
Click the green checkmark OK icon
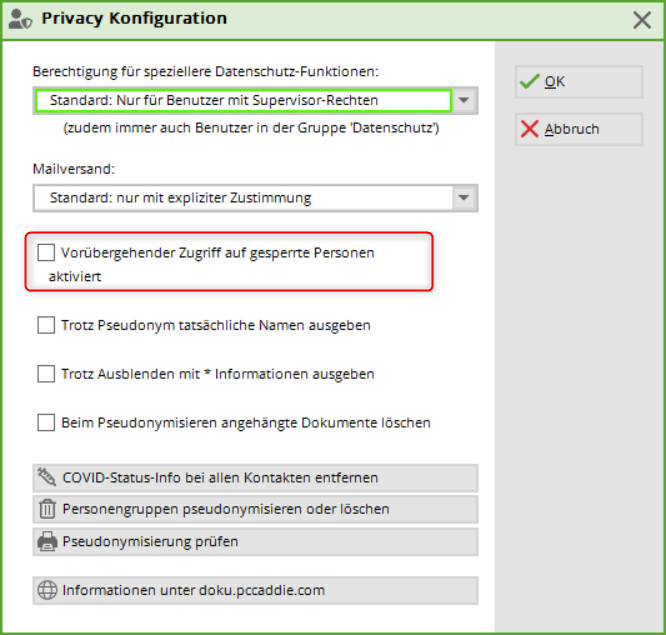pos(530,81)
